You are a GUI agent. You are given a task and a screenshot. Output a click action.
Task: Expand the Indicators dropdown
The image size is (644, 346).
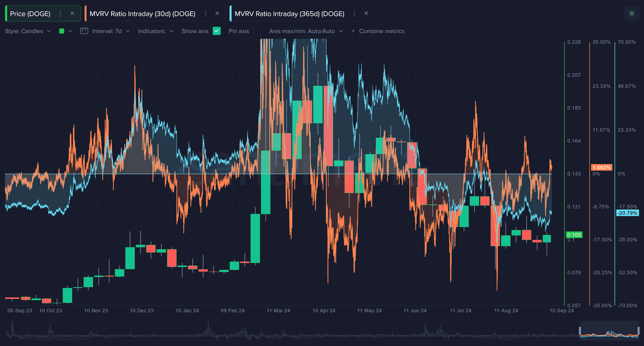(156, 31)
